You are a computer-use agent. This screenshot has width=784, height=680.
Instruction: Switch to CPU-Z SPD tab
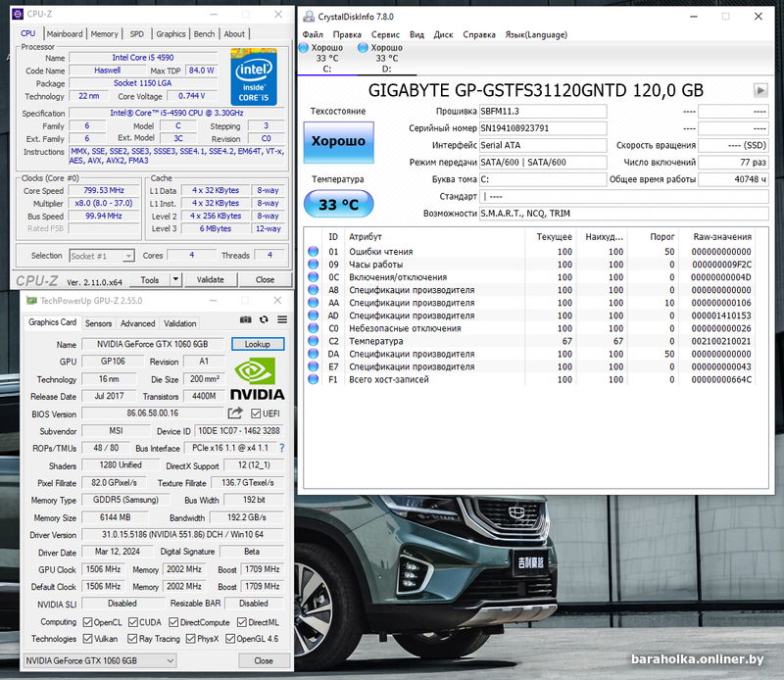(x=136, y=34)
